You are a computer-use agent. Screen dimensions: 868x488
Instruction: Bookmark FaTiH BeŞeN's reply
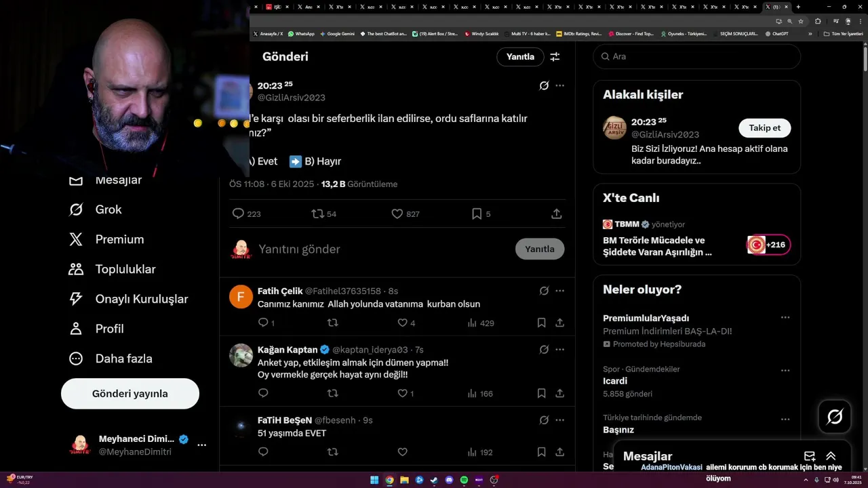pyautogui.click(x=541, y=452)
